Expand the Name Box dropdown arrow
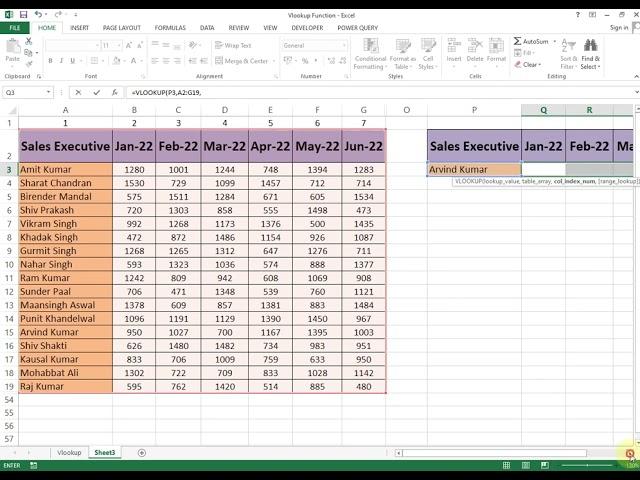 coord(48,92)
